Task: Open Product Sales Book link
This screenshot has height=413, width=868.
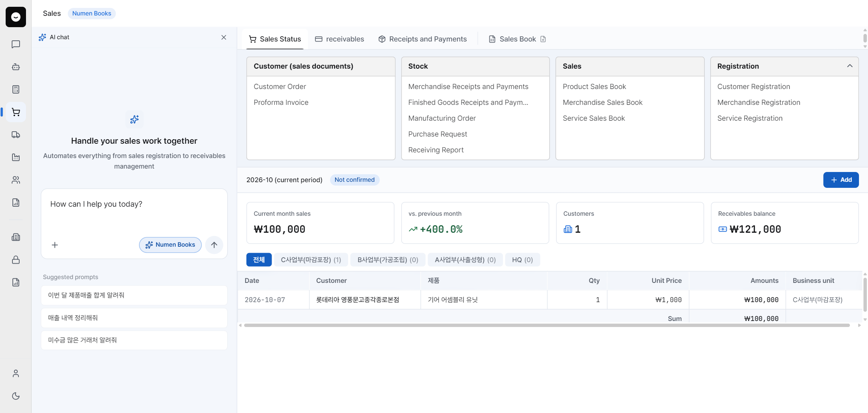Action: [x=594, y=87]
